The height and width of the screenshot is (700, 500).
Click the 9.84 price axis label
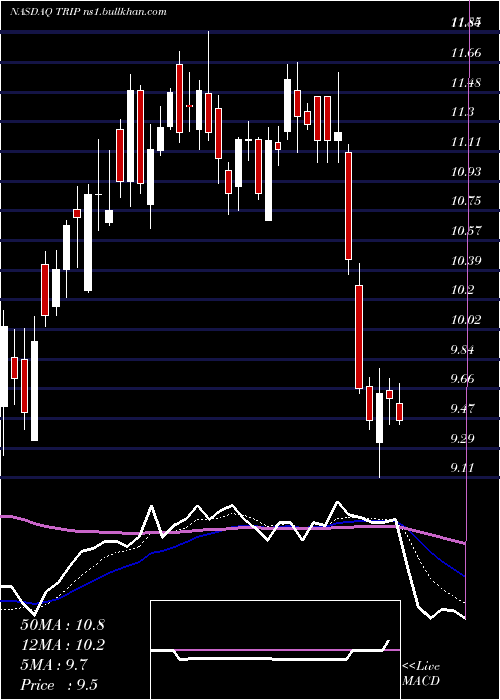[x=462, y=349]
